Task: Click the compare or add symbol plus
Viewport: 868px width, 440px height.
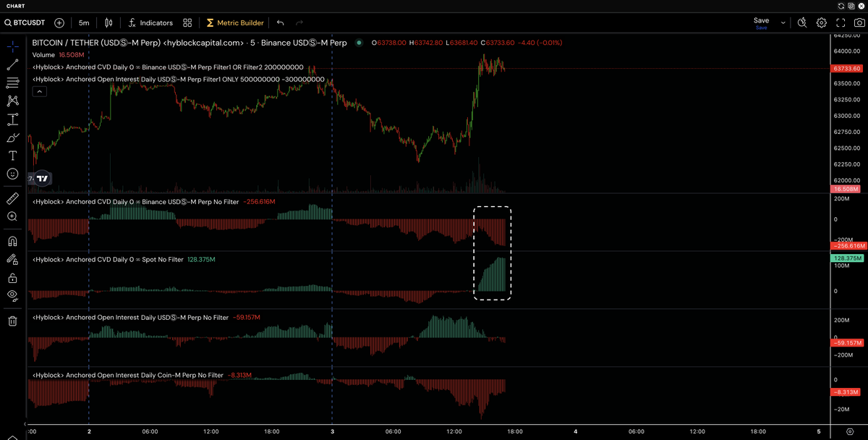Action: pos(59,23)
